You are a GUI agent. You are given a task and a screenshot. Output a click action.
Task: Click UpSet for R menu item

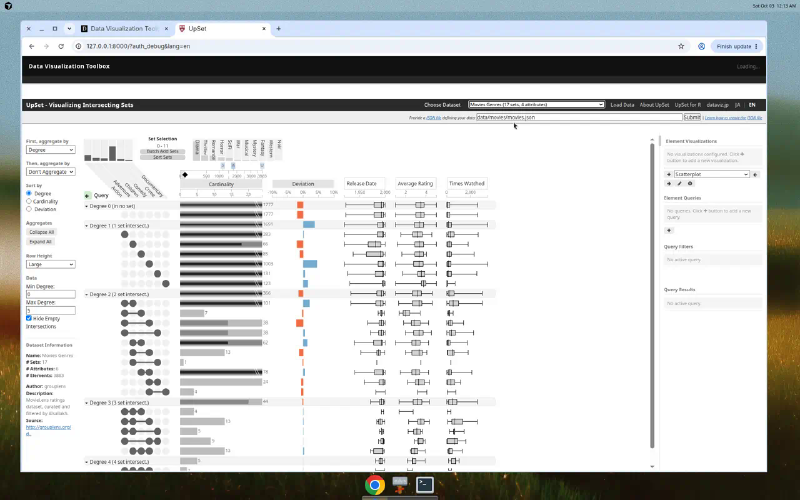click(x=687, y=105)
